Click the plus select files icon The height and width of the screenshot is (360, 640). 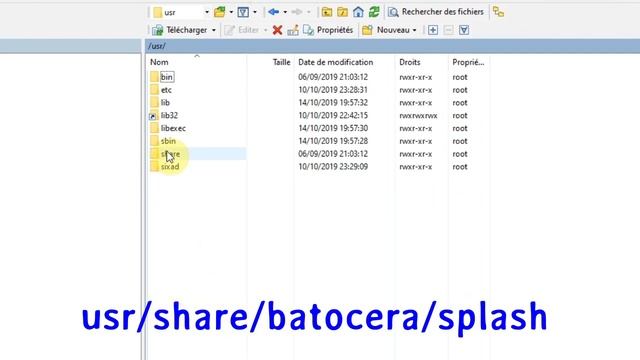point(433,30)
